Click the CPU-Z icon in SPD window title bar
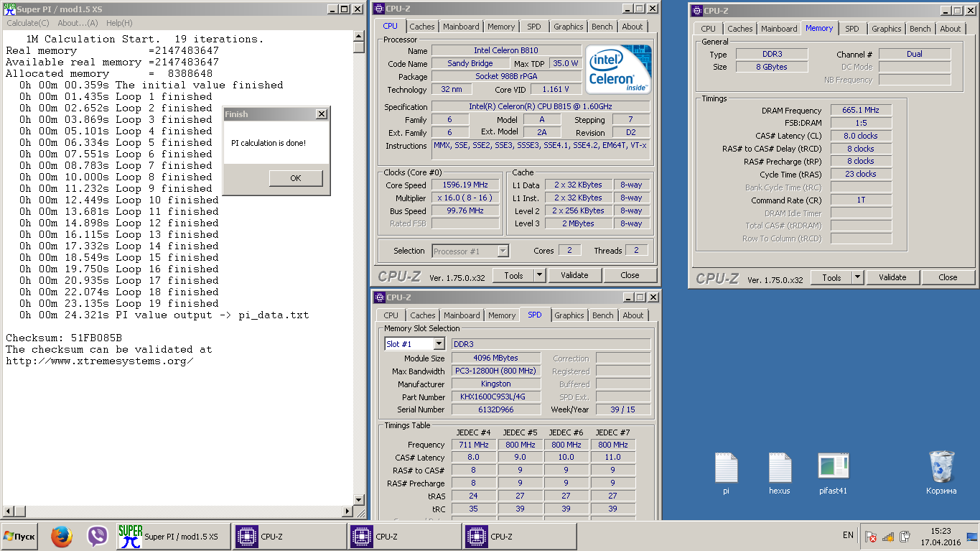This screenshot has width=980, height=551. point(380,297)
